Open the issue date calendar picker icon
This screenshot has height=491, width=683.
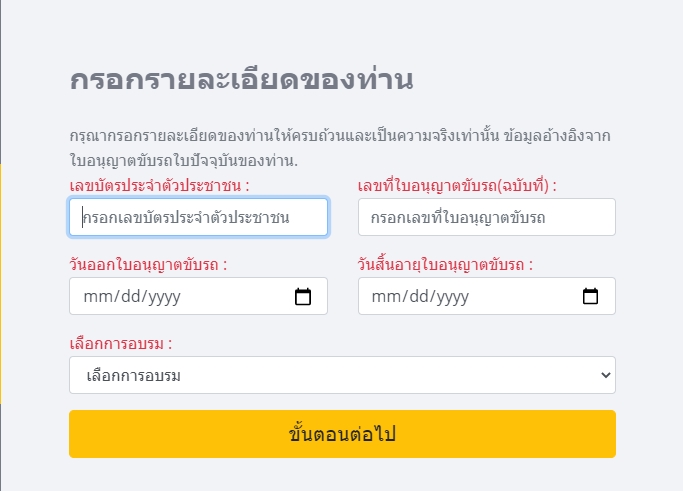304,296
